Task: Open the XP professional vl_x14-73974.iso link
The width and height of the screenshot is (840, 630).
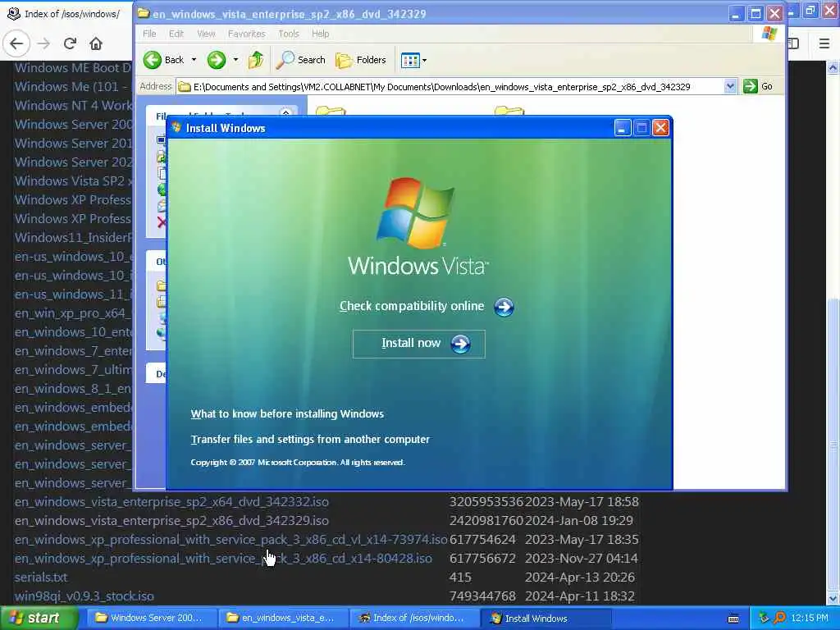Action: 231,540
